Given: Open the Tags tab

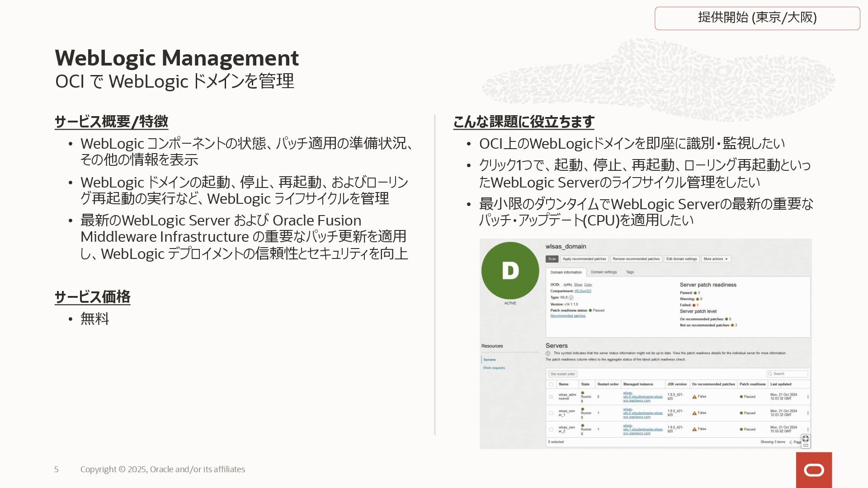Looking at the screenshot, I should 630,272.
